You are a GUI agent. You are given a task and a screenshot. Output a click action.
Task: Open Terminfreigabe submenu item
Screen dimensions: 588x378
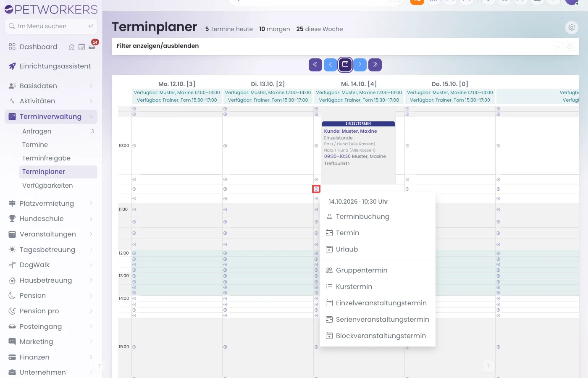(x=58, y=158)
